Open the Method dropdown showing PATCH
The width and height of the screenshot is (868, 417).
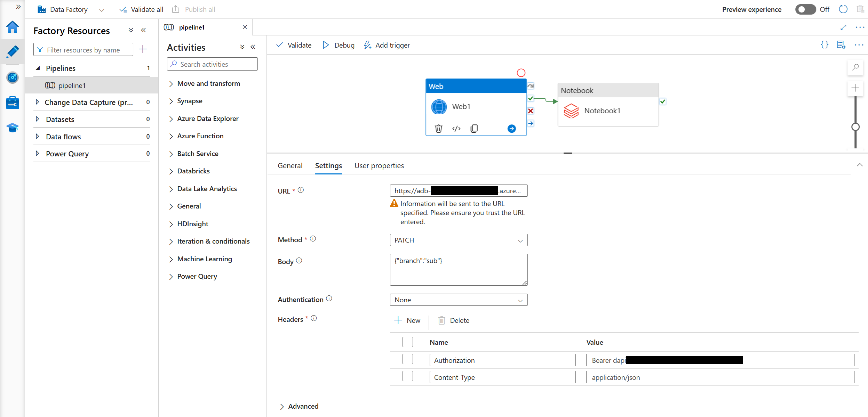pyautogui.click(x=458, y=240)
